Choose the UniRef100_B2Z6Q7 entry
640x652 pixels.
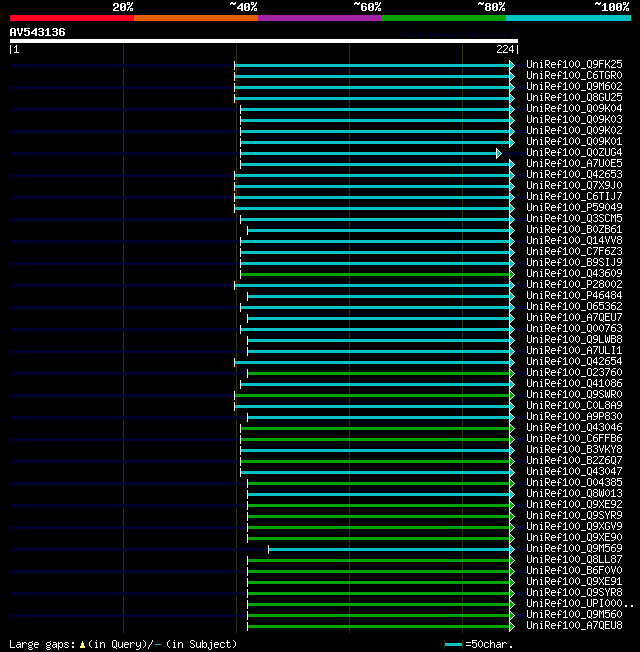(x=574, y=460)
